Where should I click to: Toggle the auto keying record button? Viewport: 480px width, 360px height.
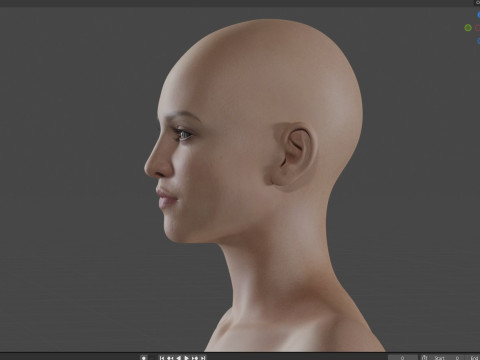144,358
